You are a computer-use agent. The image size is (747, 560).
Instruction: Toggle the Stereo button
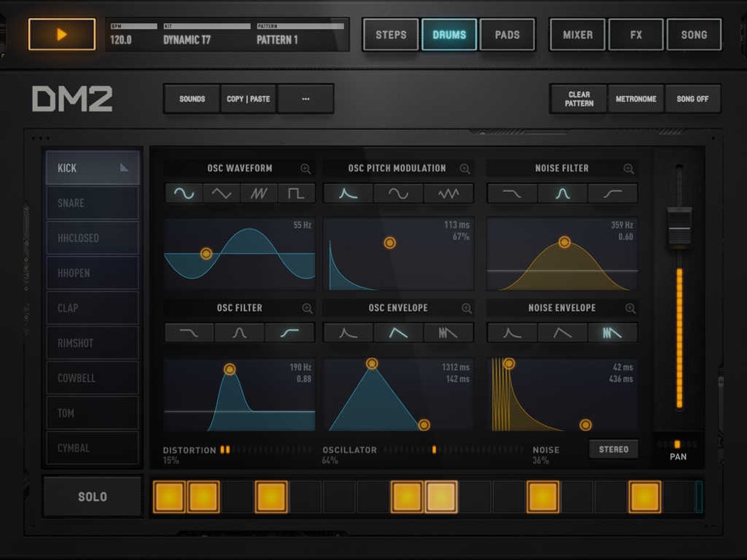click(613, 449)
